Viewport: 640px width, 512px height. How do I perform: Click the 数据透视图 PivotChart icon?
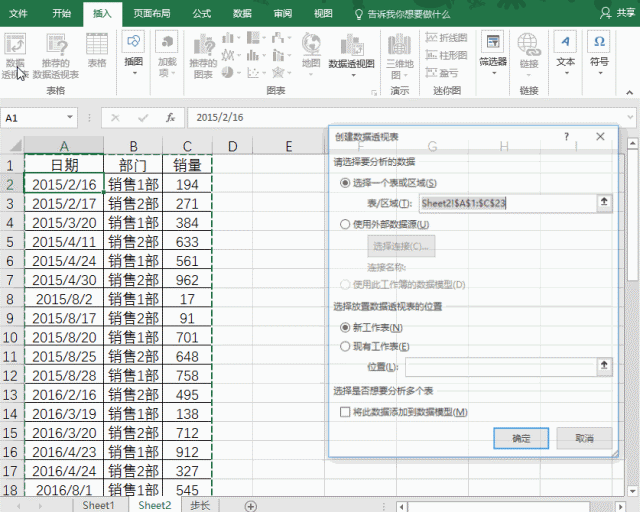pos(351,52)
